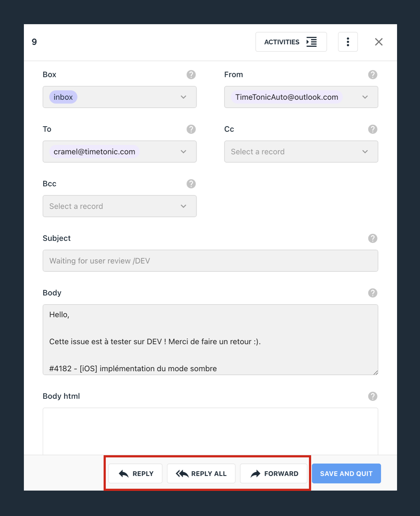Screen dimensions: 420x516
Task: Open the Activities panel
Action: pyautogui.click(x=291, y=42)
